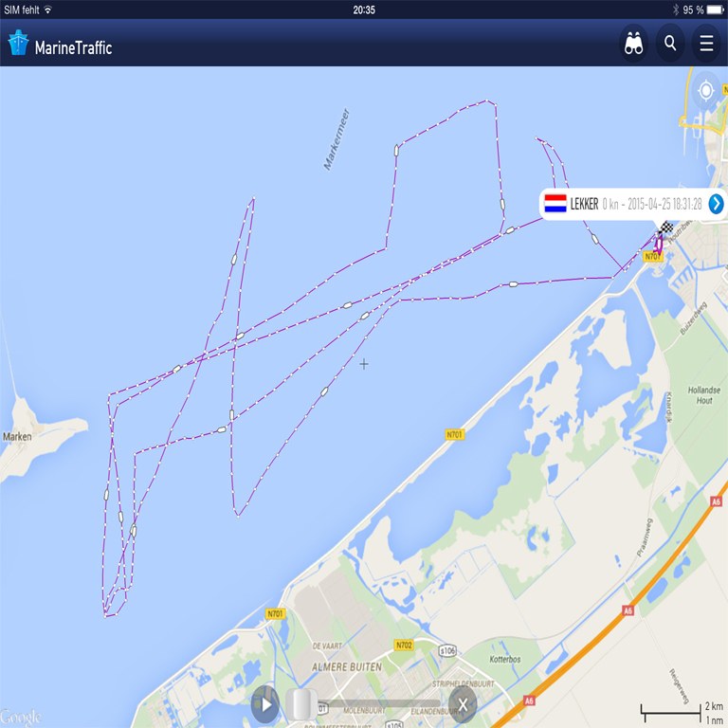Screen dimensions: 728x728
Task: Tap the checkered flag track endpoint
Action: point(666,227)
